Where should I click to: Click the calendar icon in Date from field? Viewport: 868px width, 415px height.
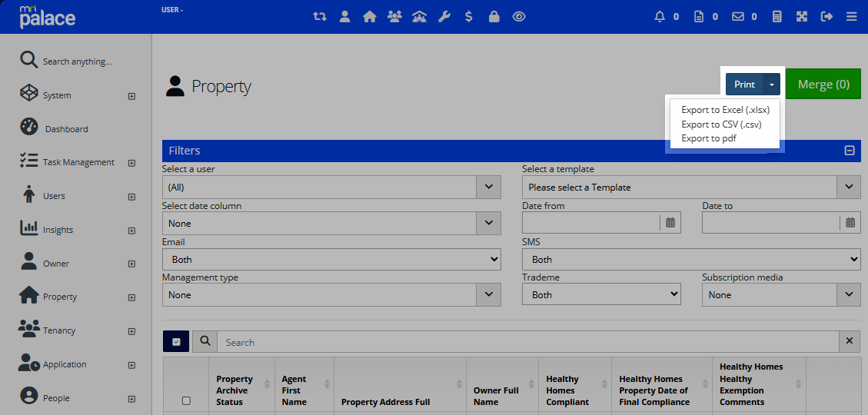[670, 222]
